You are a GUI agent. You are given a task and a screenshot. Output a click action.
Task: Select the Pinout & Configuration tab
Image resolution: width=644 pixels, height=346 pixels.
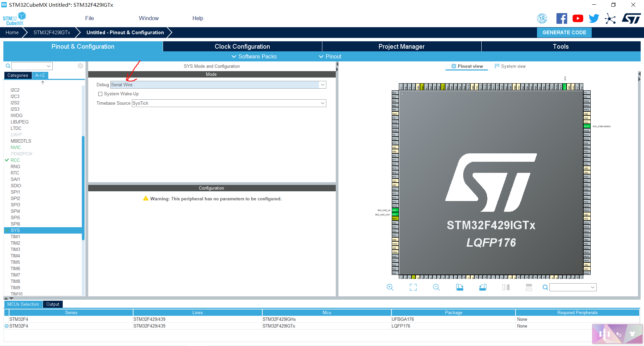[x=83, y=46]
